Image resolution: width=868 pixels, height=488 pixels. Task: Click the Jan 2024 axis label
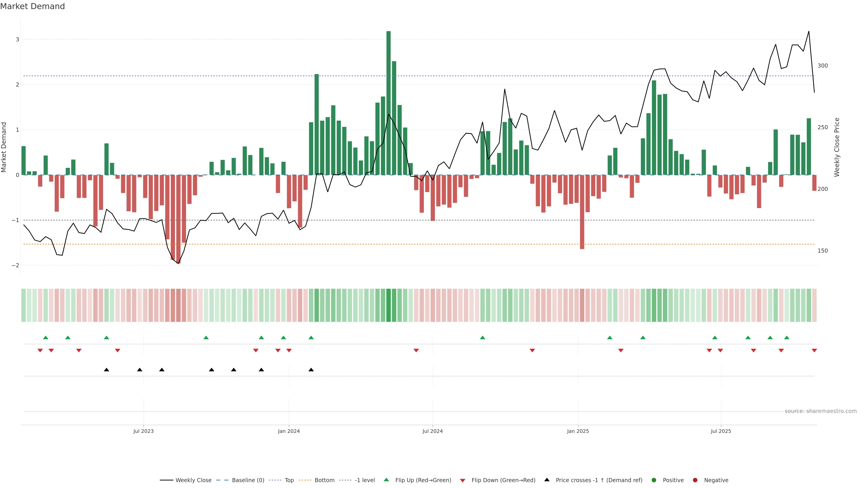tap(289, 431)
